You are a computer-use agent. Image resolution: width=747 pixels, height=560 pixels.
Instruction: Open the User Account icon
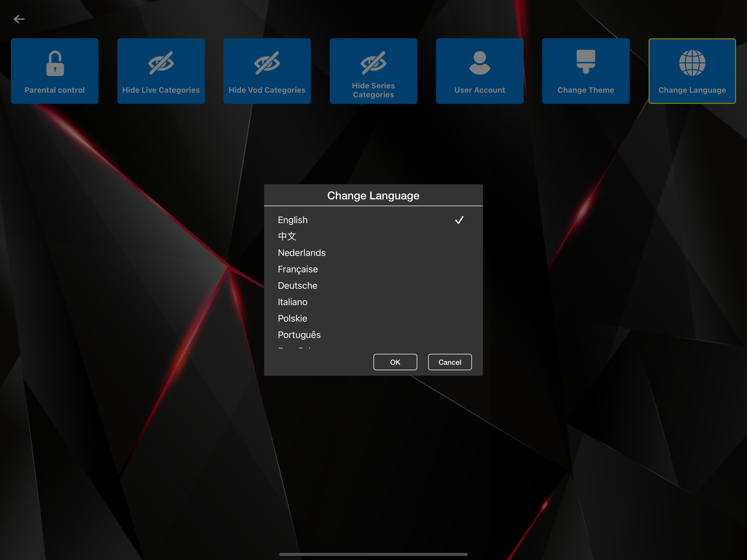479,71
